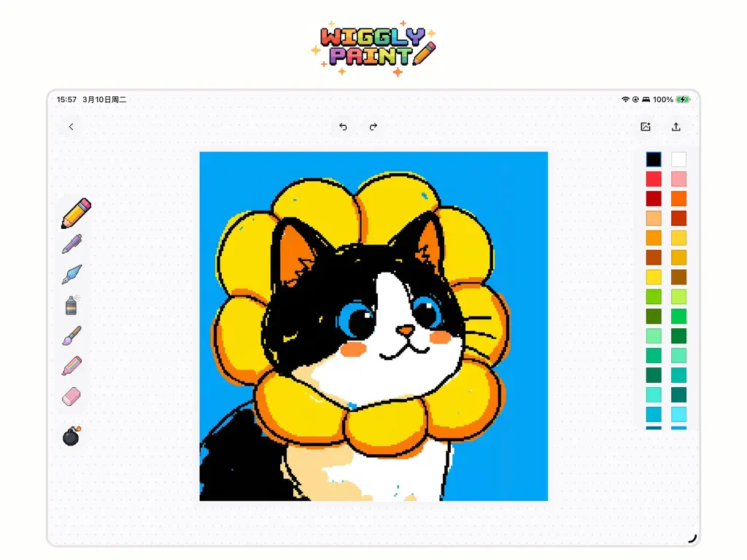Select the light pink color swatch
This screenshot has height=560, width=747.
pos(678,179)
